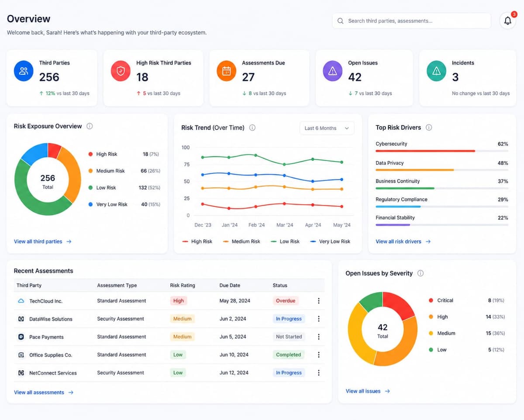The height and width of the screenshot is (420, 524).
Task: Click the Cybersecurity progress bar
Action: pyautogui.click(x=442, y=151)
